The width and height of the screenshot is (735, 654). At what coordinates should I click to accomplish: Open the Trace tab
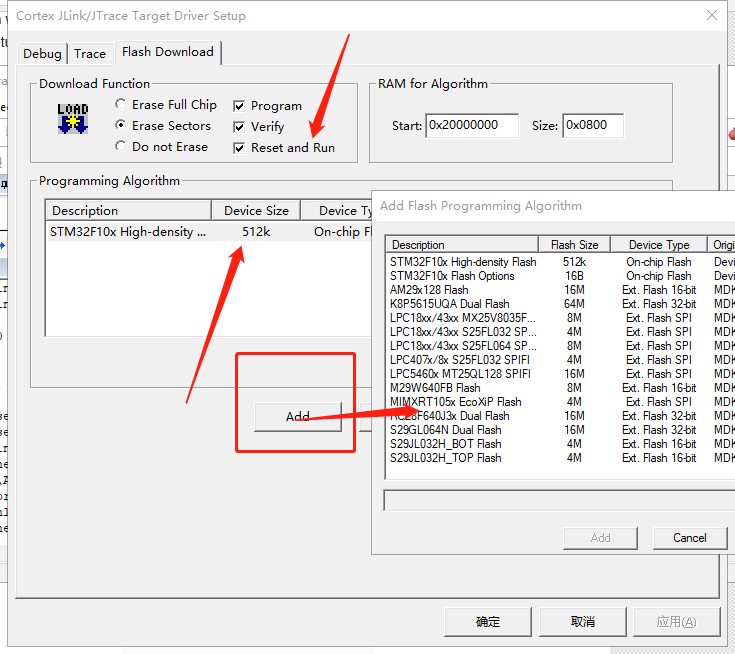click(x=90, y=53)
